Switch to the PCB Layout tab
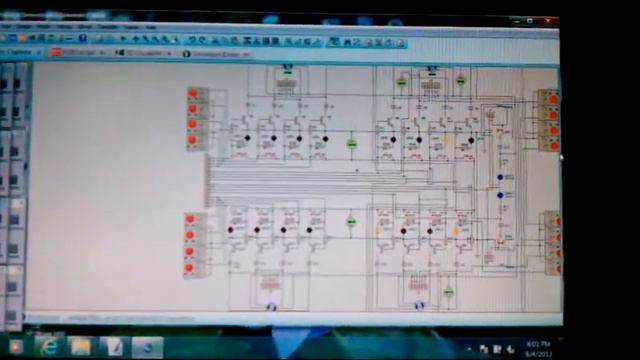This screenshot has height=360, width=640. [78, 53]
